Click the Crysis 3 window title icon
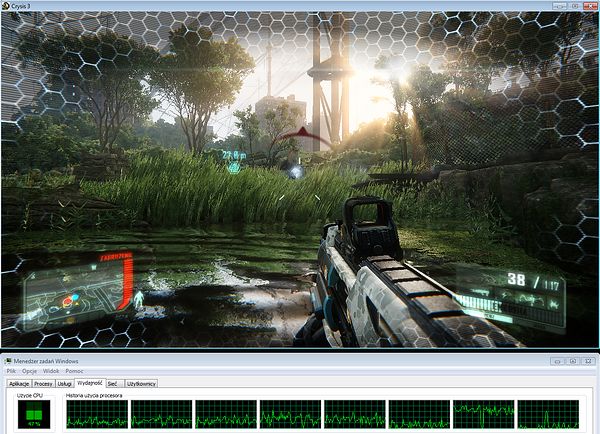The height and width of the screenshot is (434, 600). click(5, 6)
